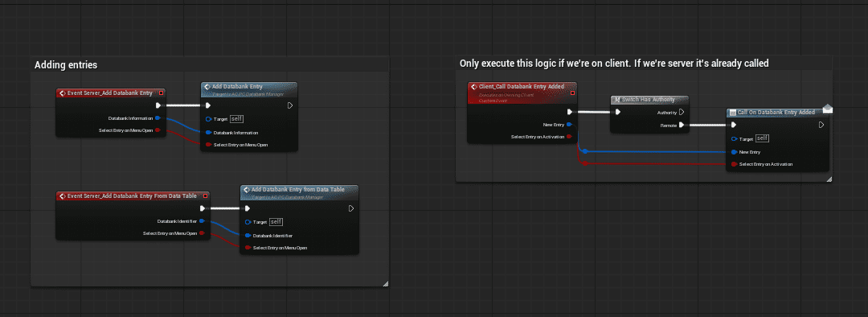Click the function icon on Add Databank Entry node

207,86
